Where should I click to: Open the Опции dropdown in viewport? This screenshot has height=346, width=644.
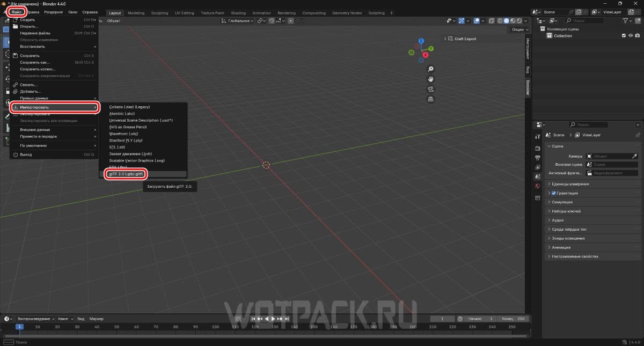click(518, 30)
